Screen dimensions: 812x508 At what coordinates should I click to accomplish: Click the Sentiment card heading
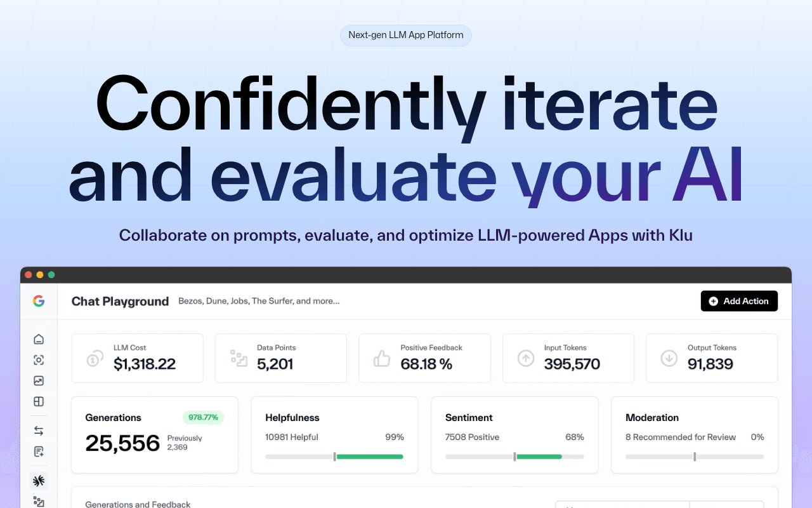point(469,417)
